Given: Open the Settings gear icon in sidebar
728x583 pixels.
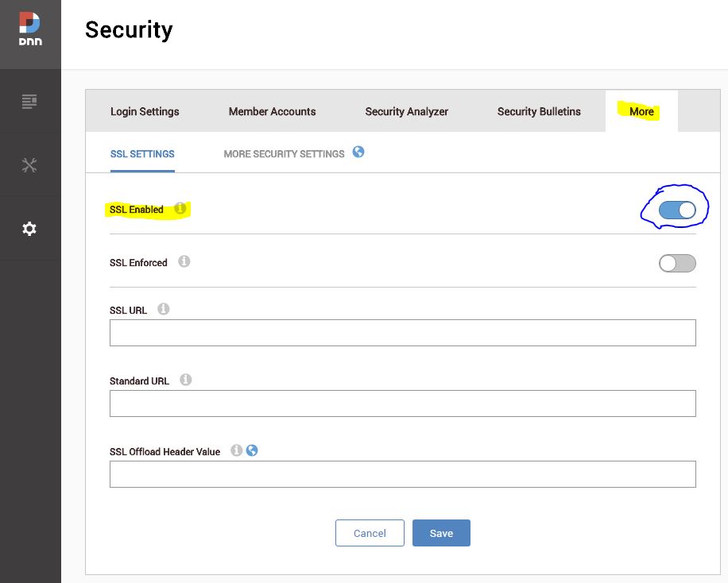Looking at the screenshot, I should 29,229.
